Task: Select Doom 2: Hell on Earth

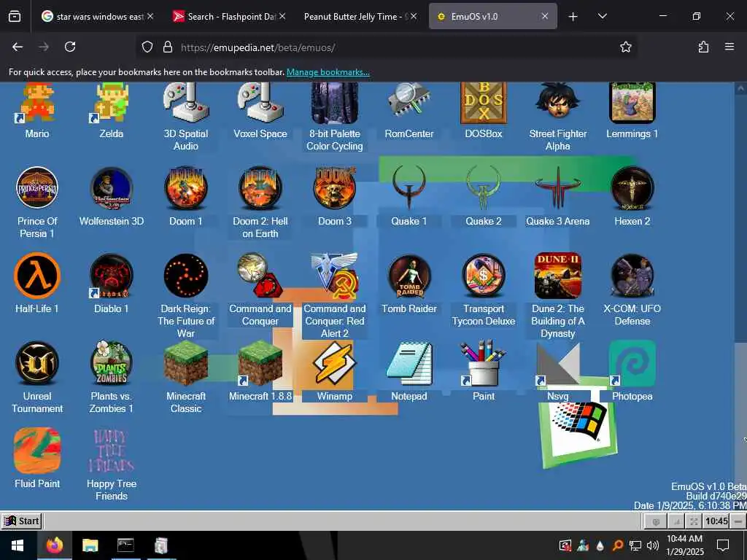Action: [260, 188]
